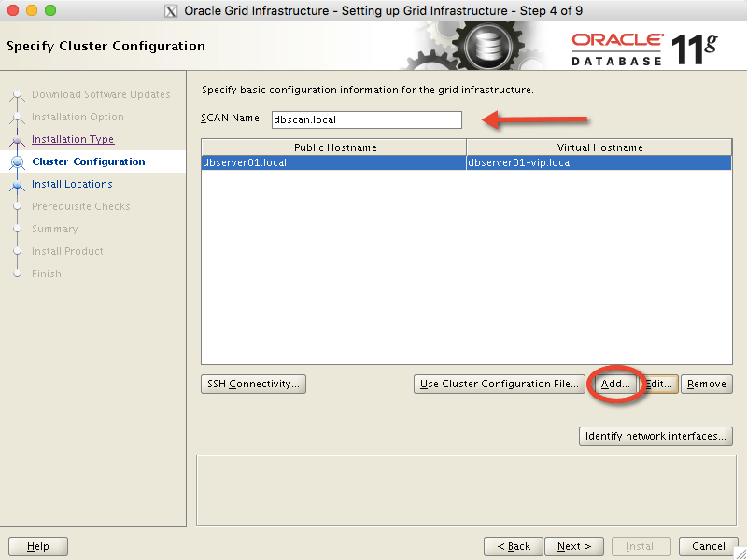Screen dimensions: 747x560
Task: Open the Install Locations step
Action: point(72,184)
